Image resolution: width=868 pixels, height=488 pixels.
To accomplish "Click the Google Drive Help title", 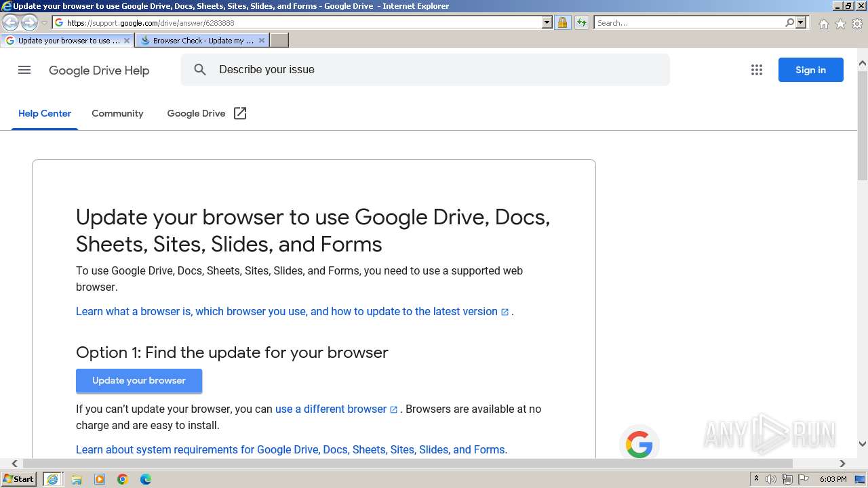I will (x=99, y=70).
